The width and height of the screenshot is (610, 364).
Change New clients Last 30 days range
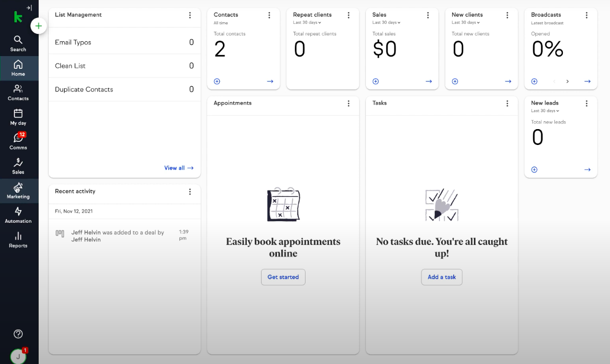465,23
